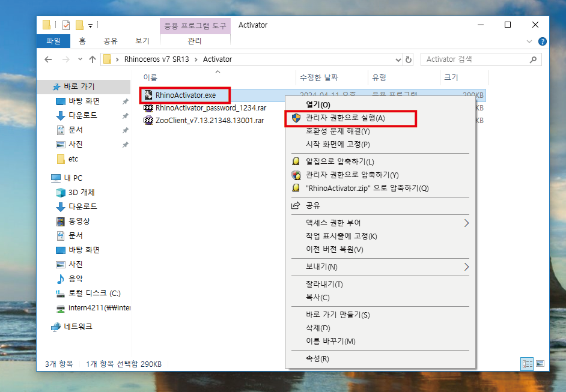Choose 열기(O) in the context menu
The image size is (566, 392).
380,104
